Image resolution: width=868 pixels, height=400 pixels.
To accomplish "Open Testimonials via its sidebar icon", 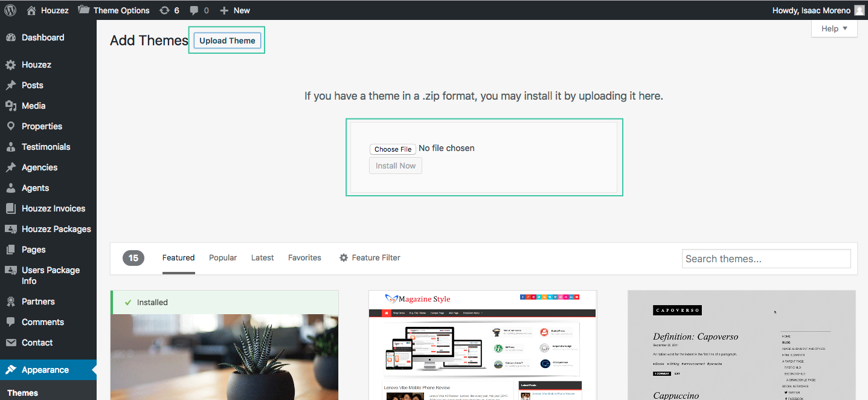I will click(x=11, y=147).
